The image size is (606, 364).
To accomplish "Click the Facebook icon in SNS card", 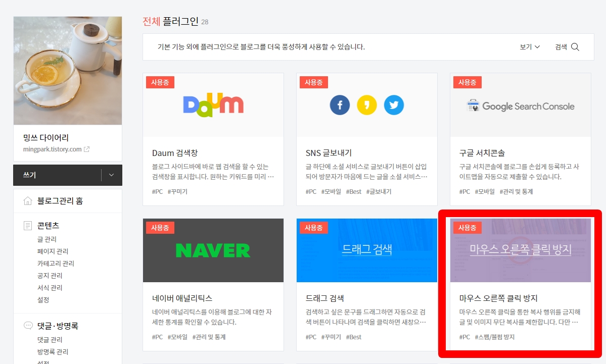I will [340, 105].
